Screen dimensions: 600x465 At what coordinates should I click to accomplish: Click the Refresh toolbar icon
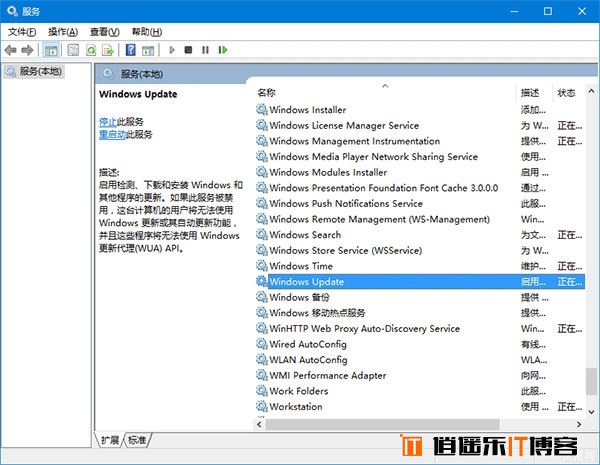[x=91, y=50]
